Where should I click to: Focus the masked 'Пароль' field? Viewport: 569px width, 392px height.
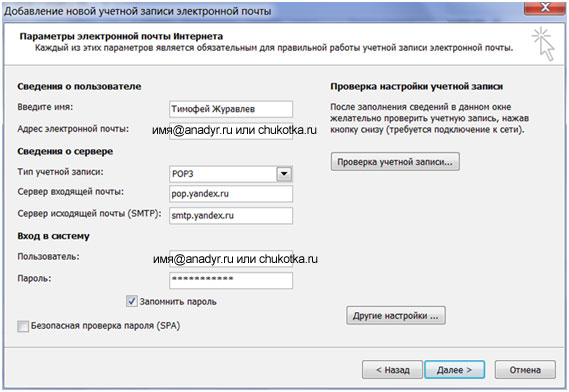[231, 281]
